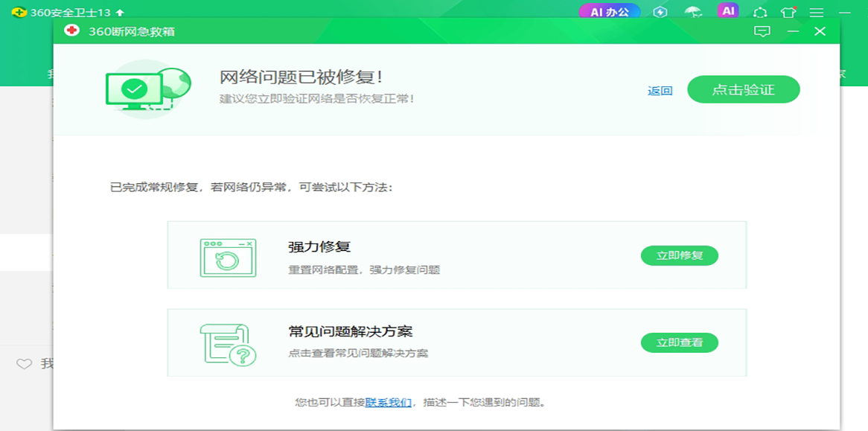The image size is (868, 431).
Task: Click the umbrella icon in 360安全卫士 title bar
Action: [692, 12]
